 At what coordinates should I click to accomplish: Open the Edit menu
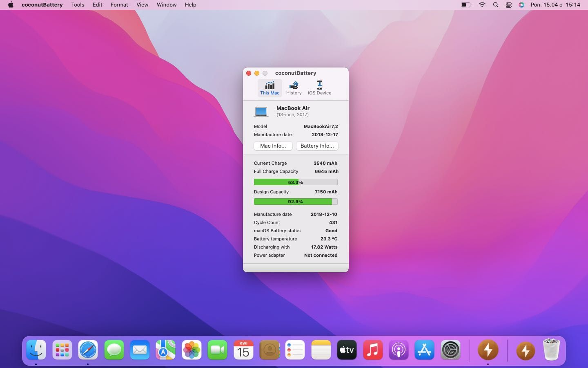point(97,5)
